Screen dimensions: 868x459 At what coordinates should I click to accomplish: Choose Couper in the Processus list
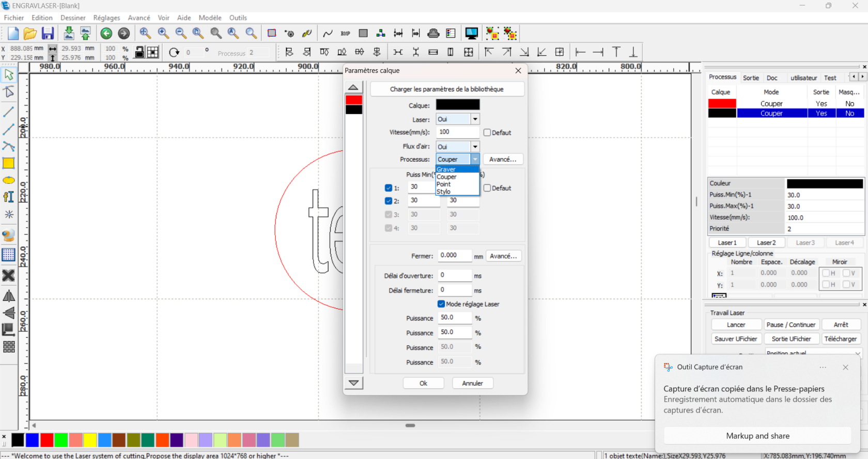click(457, 177)
